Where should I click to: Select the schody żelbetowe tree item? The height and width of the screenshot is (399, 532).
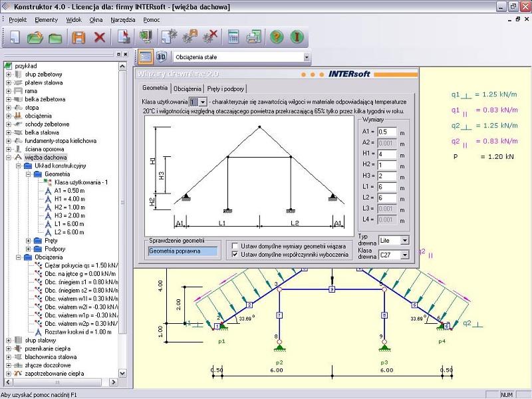(x=47, y=124)
